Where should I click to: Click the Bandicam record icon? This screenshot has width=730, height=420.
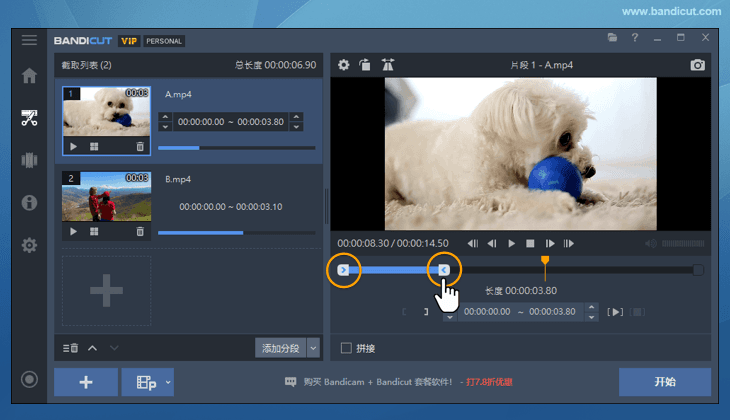pyautogui.click(x=29, y=379)
